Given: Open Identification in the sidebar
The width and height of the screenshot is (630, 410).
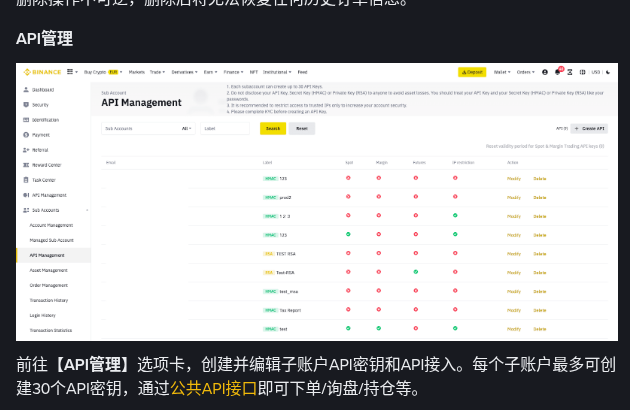Looking at the screenshot, I should pos(41,120).
